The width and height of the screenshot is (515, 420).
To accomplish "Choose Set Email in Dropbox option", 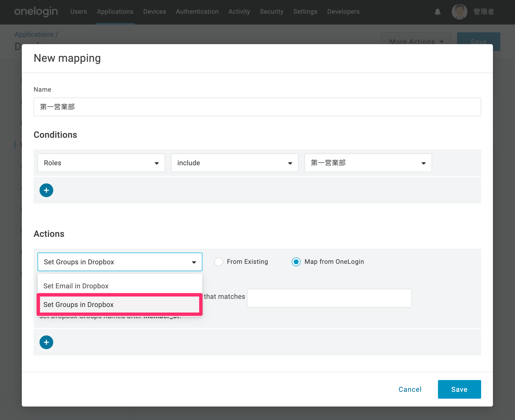I will pos(120,286).
